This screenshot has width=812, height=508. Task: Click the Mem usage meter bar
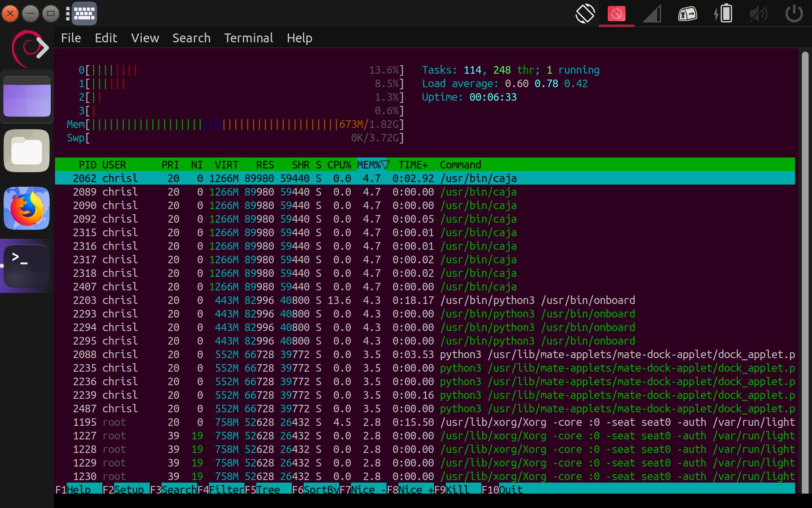pyautogui.click(x=235, y=124)
